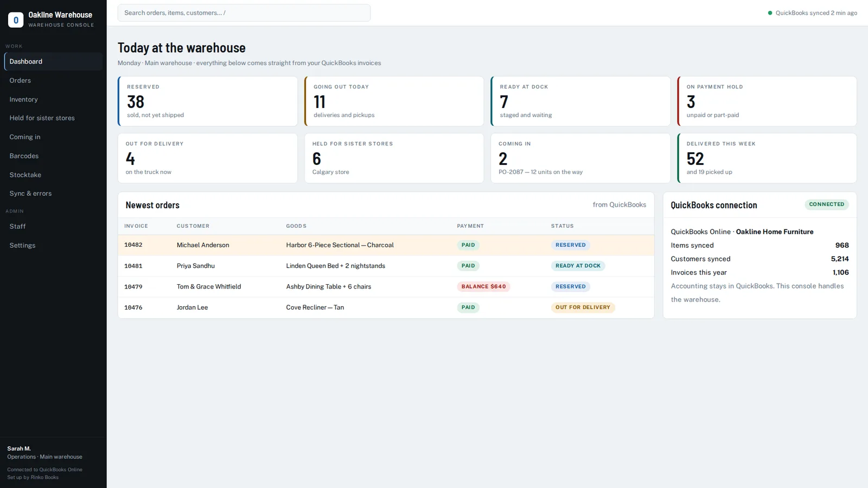Click RESERVED status for Tom & Grace Whitfield
This screenshot has height=488, width=868.
pyautogui.click(x=571, y=287)
